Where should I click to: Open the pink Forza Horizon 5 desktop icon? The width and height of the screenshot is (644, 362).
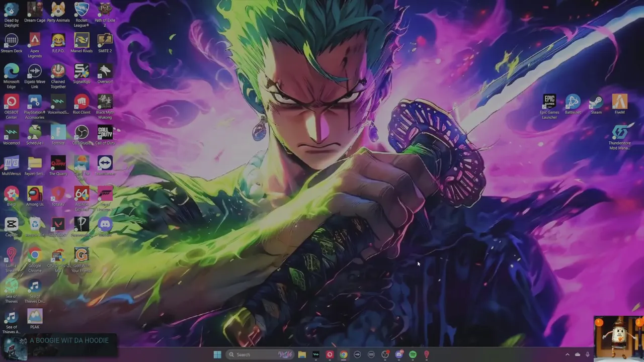coord(105,194)
